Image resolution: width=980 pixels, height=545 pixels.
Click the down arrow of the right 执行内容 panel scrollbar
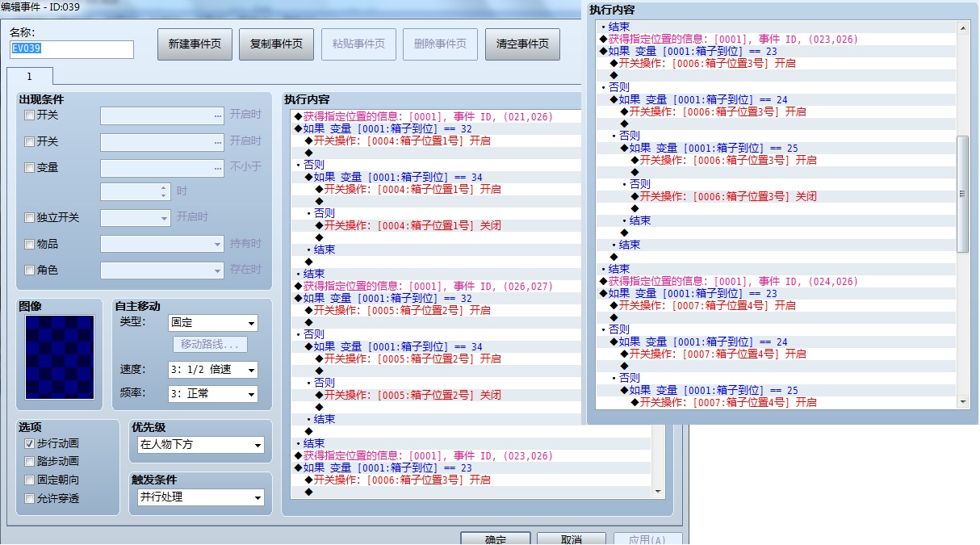point(962,401)
